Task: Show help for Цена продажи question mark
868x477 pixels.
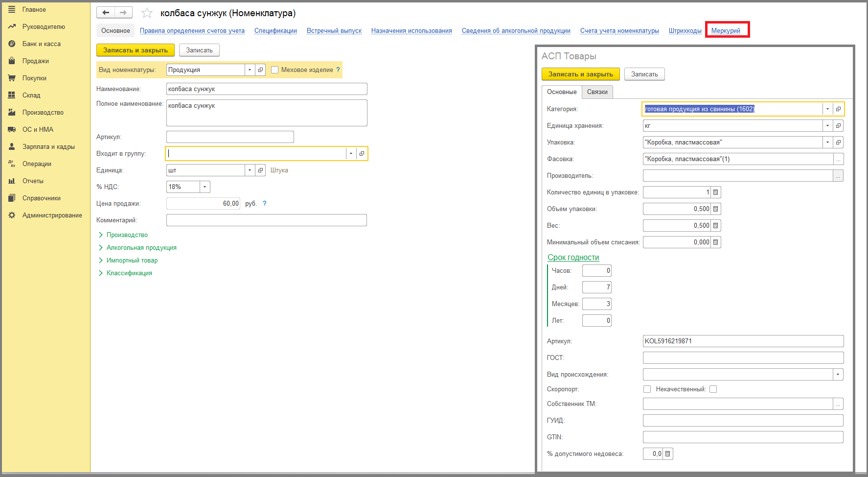Action: coord(265,204)
